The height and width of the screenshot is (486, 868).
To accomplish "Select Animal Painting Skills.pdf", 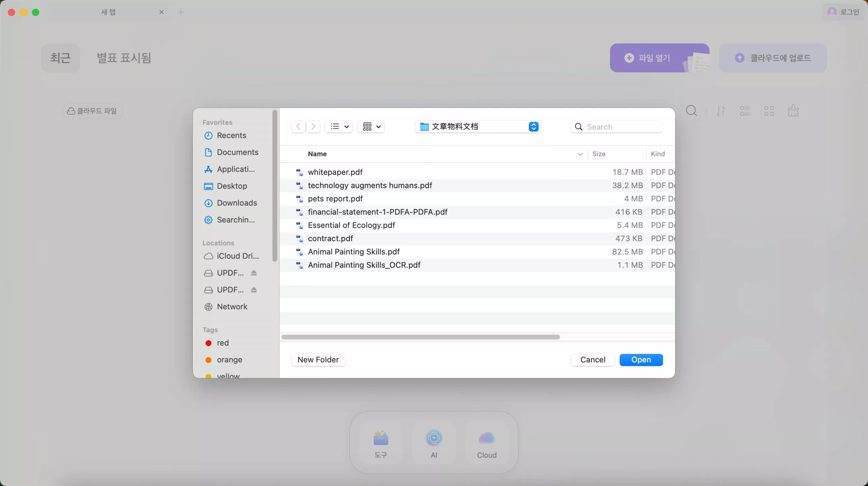I will (x=477, y=252).
